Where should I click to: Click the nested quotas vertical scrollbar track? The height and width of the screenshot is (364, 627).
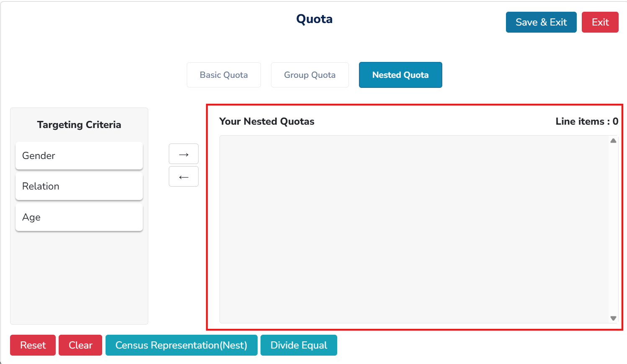pos(613,229)
